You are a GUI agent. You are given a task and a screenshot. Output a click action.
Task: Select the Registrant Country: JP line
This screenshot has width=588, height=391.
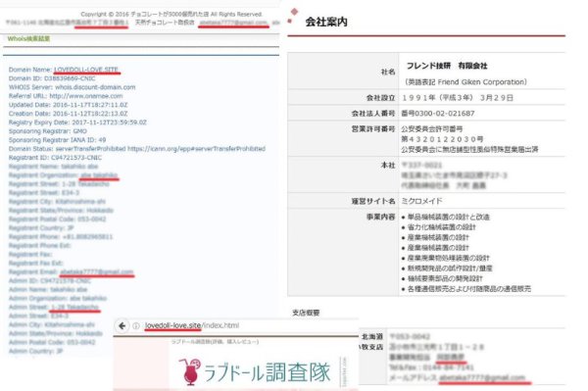point(41,228)
